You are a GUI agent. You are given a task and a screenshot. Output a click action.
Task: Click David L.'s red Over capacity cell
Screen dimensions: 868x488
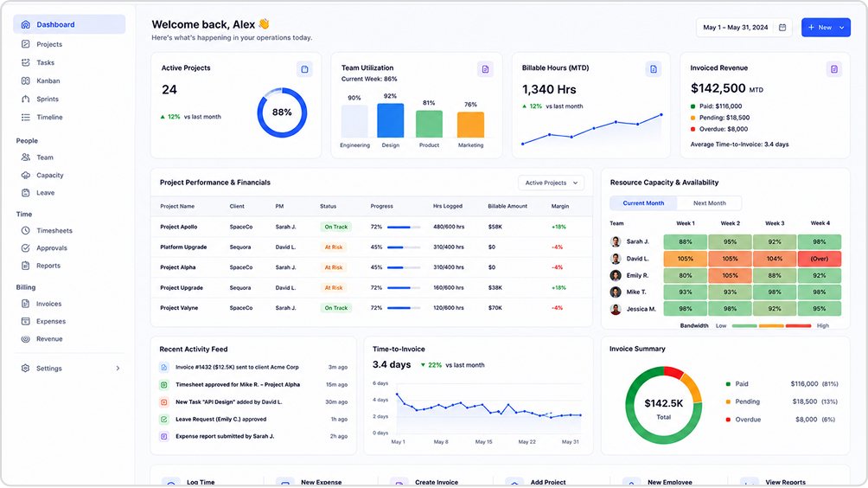coord(820,259)
